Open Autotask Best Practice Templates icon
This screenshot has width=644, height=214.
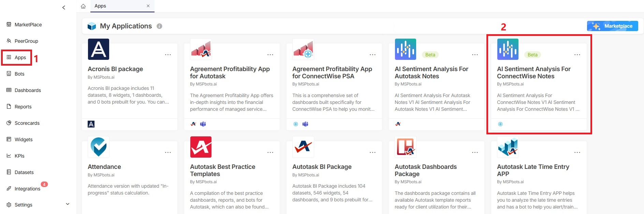click(x=201, y=147)
